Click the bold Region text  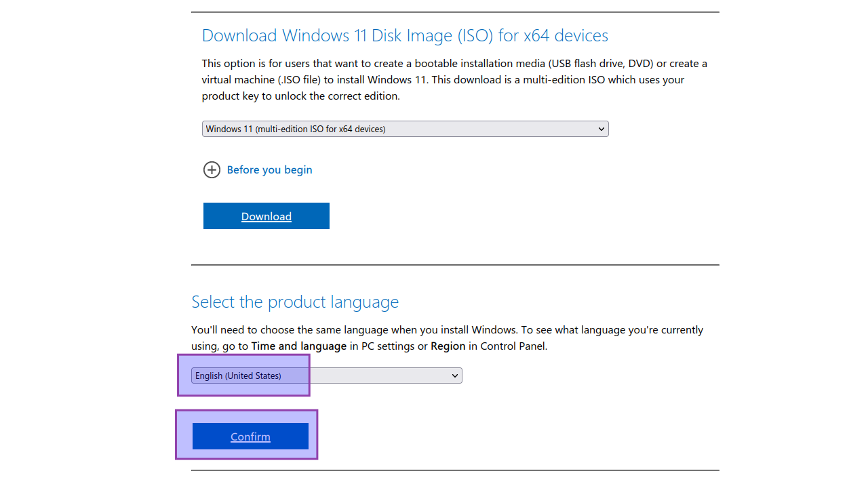448,346
